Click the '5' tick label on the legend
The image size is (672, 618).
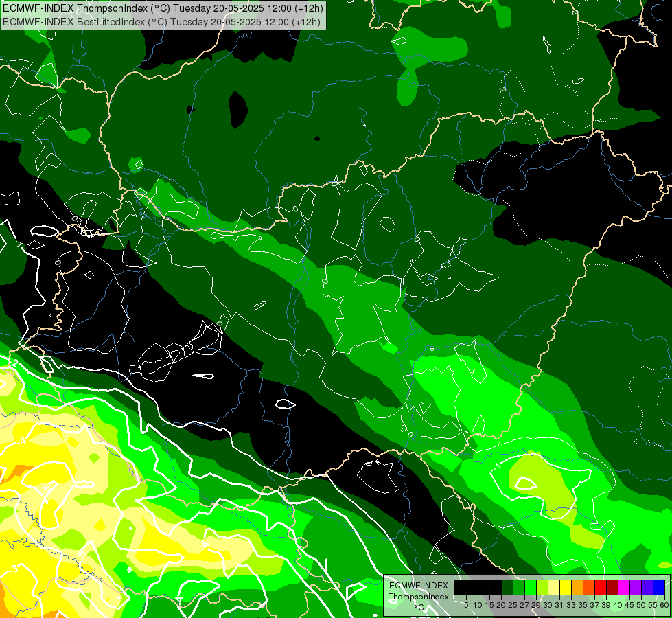[x=466, y=605]
